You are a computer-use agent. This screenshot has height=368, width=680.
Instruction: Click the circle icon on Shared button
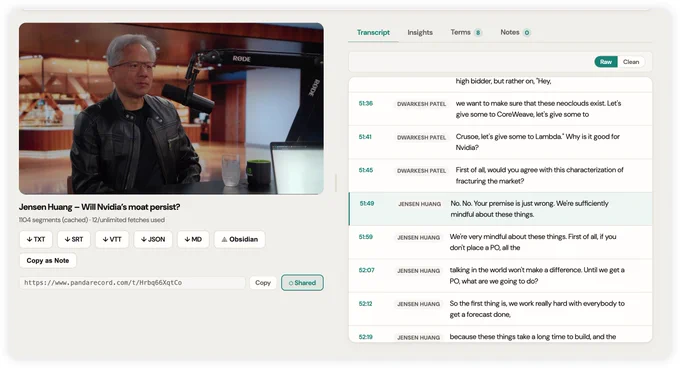(291, 283)
